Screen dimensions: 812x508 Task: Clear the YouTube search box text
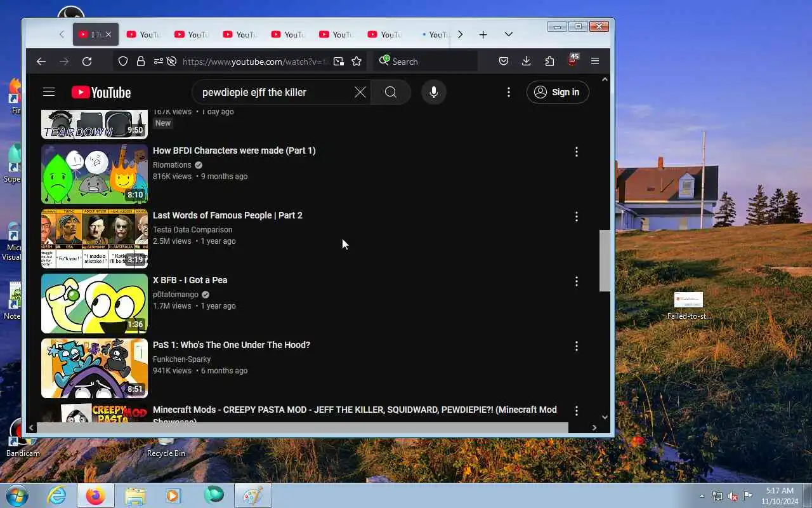point(360,92)
